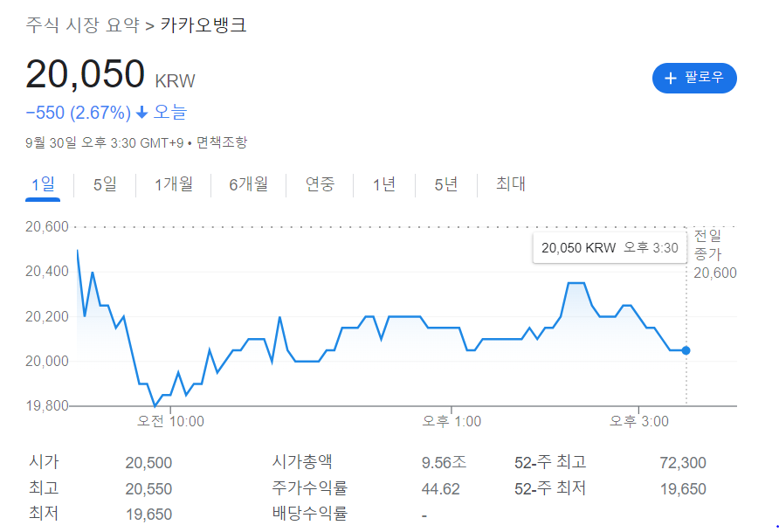779x532 pixels.
Task: Open the 면책조항 disclaimer link
Action: [222, 143]
